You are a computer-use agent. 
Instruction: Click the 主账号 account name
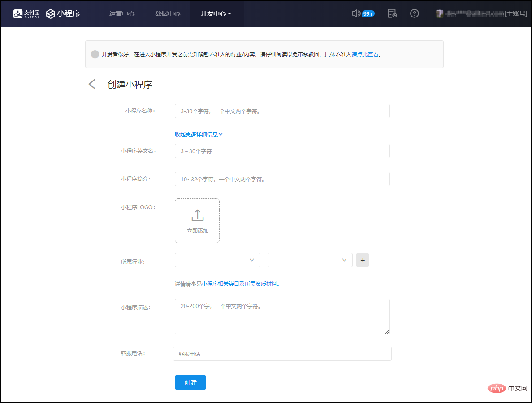tap(486, 13)
